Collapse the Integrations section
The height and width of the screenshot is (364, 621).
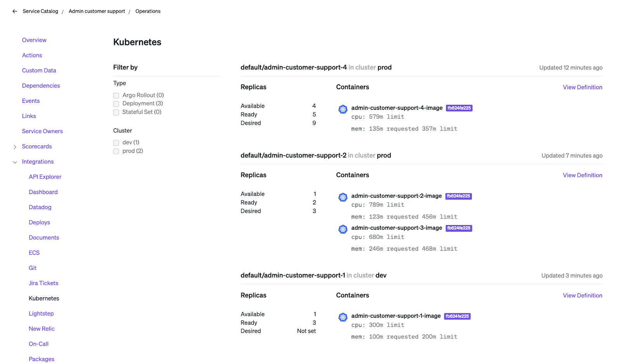coord(14,161)
